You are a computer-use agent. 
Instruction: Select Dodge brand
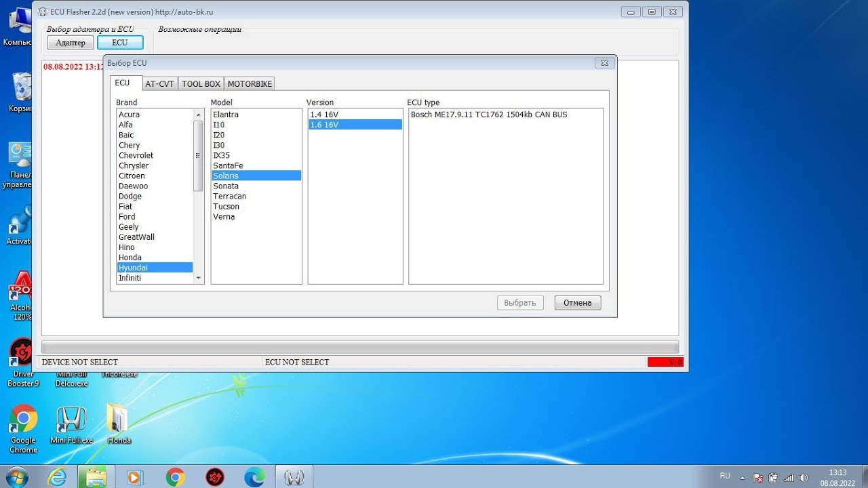tap(155, 196)
